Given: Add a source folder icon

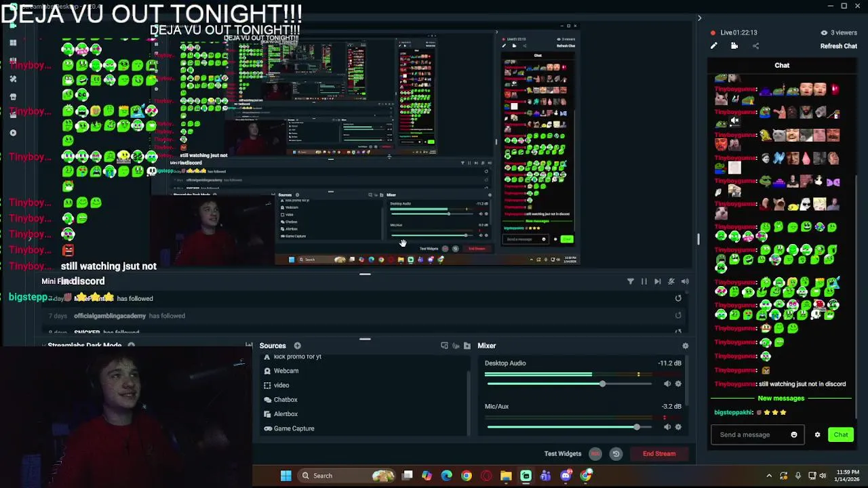Looking at the screenshot, I should 467,346.
